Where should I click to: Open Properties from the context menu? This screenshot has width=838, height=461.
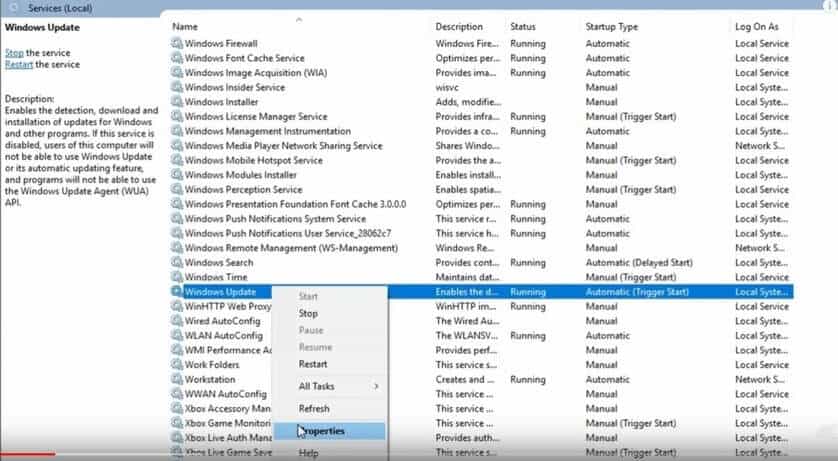329,431
